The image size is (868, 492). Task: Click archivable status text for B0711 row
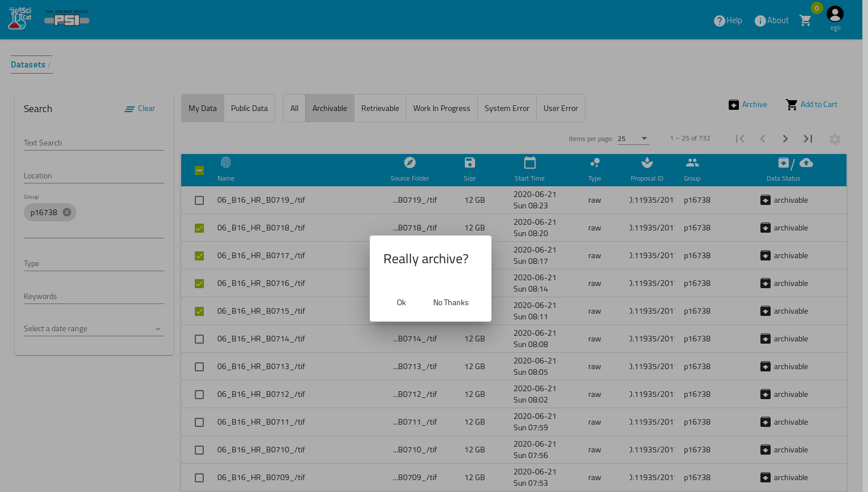791,422
